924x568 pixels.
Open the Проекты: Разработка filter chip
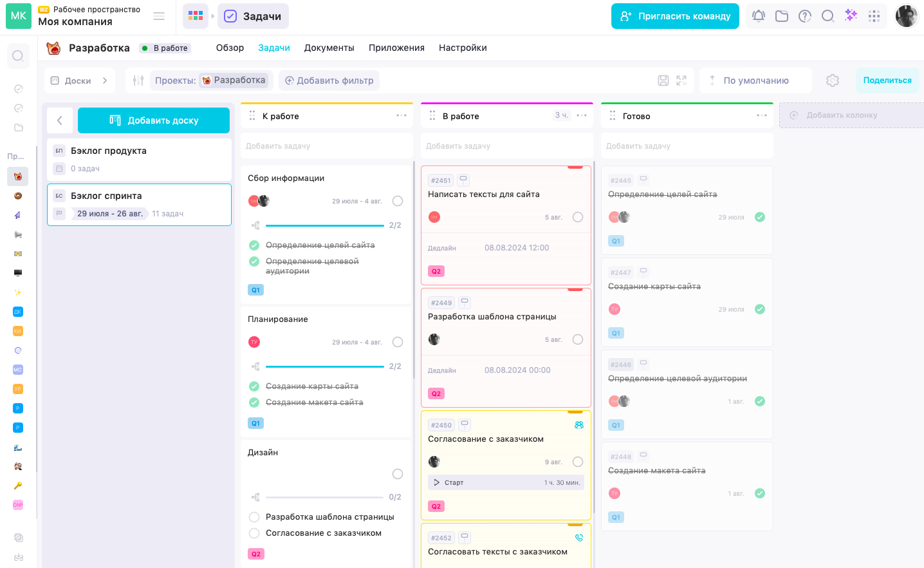tap(212, 80)
